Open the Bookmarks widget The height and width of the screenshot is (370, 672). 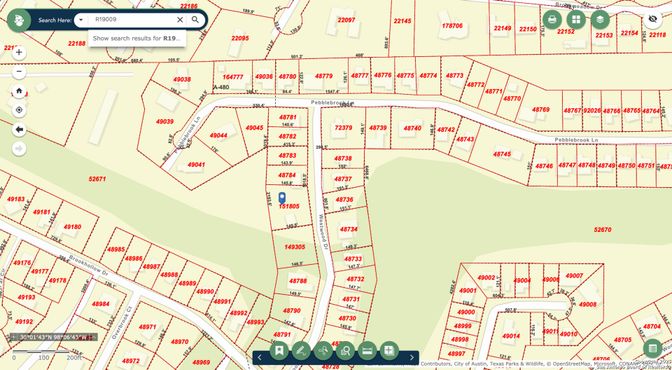(279, 351)
